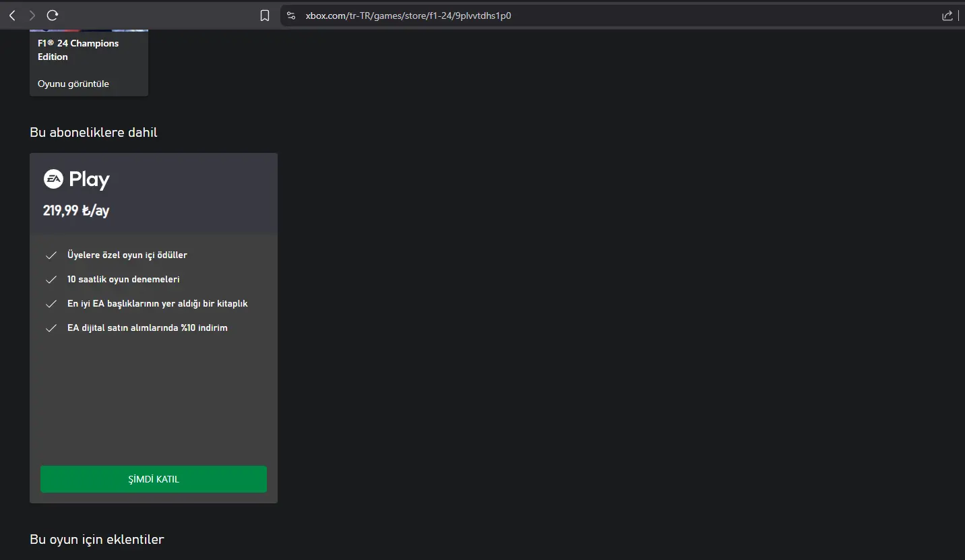Click the share page icon
The image size is (965, 560).
tap(947, 15)
